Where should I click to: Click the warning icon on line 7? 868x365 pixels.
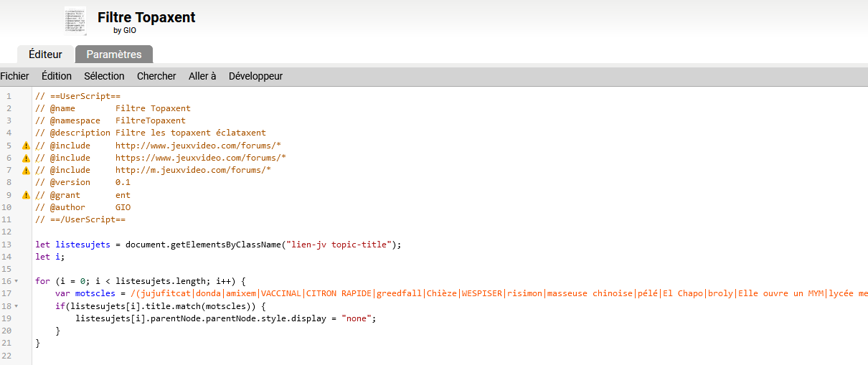point(27,170)
